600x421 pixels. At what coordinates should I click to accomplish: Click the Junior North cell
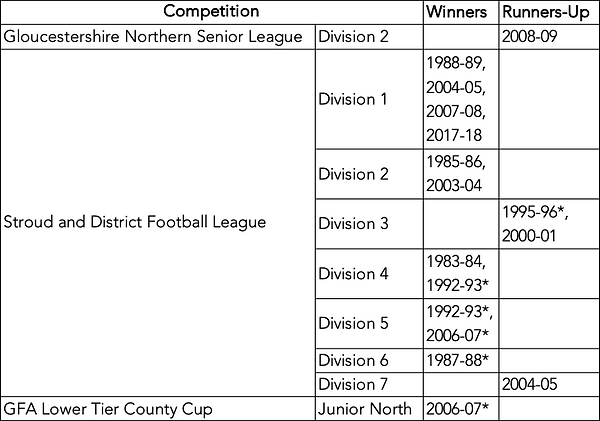pos(369,409)
